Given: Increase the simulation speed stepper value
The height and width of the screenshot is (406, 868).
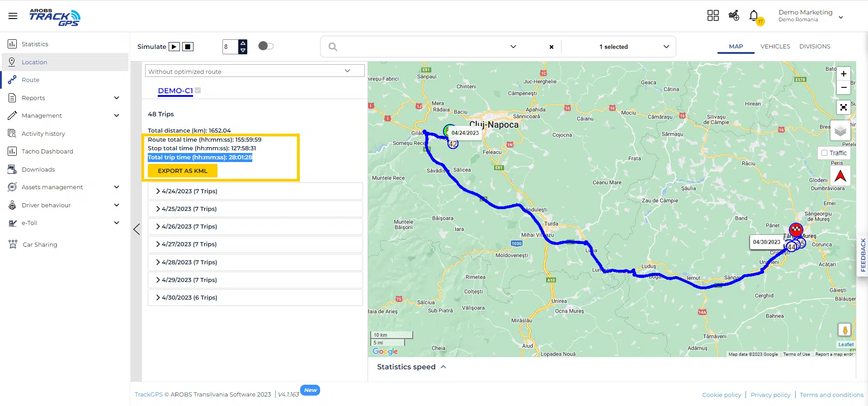Looking at the screenshot, I should pyautogui.click(x=243, y=43).
